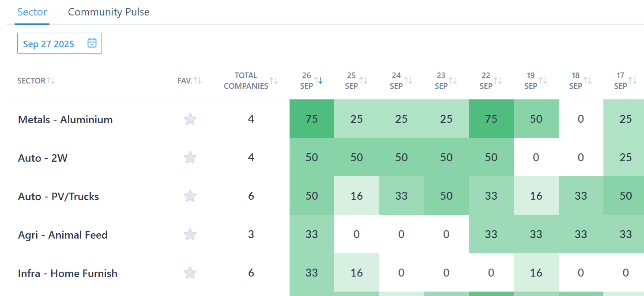Star the Infra - Home Furnish sector
Image resolution: width=644 pixels, height=296 pixels.
(190, 273)
